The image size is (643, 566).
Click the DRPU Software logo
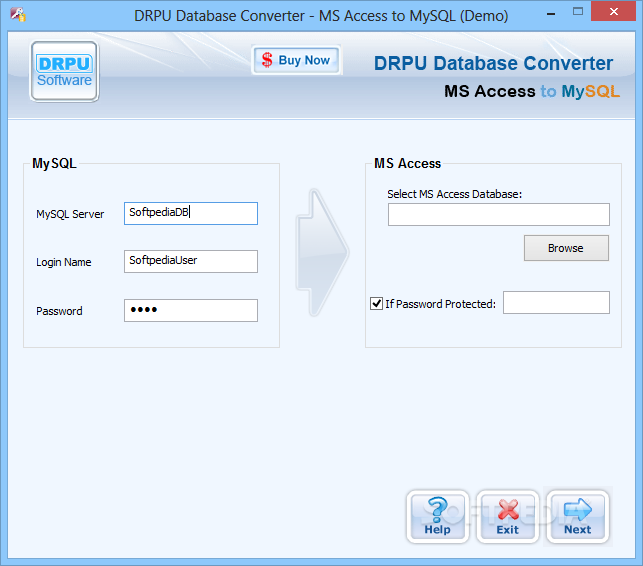coord(64,71)
